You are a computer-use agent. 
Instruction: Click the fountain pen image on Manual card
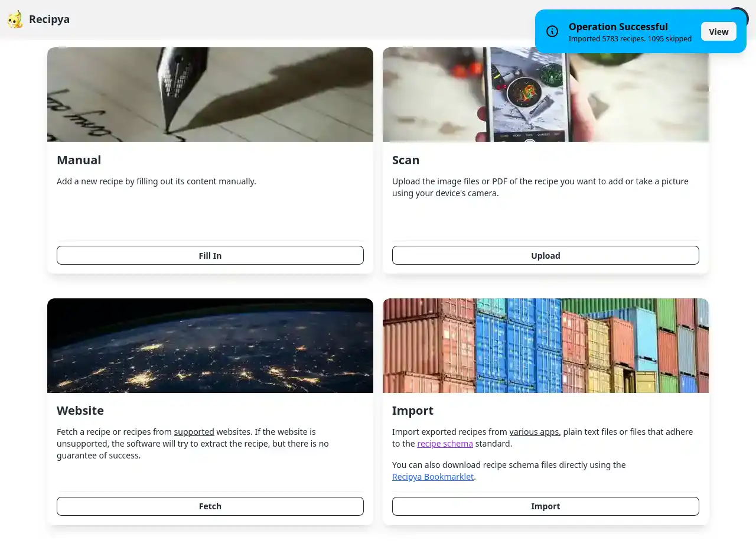pyautogui.click(x=210, y=95)
